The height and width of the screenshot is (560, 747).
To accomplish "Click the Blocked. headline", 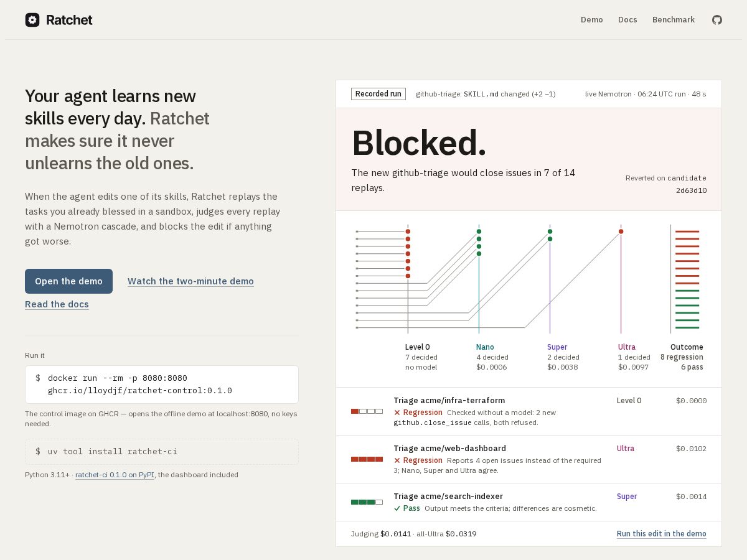I will [x=419, y=142].
